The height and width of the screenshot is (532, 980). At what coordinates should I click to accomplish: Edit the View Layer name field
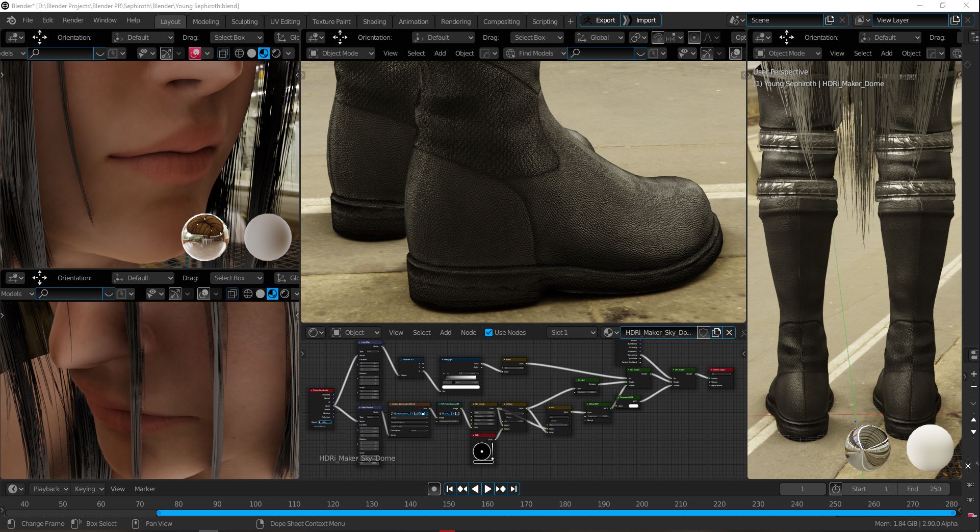[910, 20]
